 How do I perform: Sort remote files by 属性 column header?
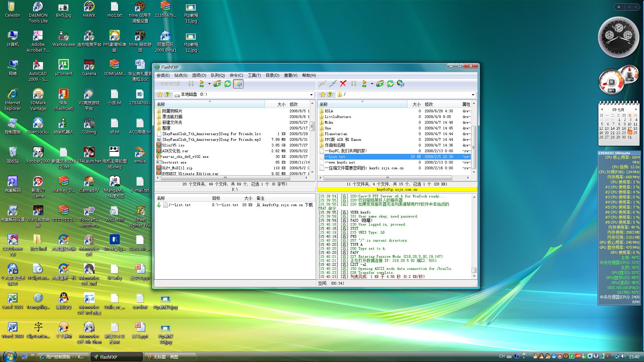466,104
